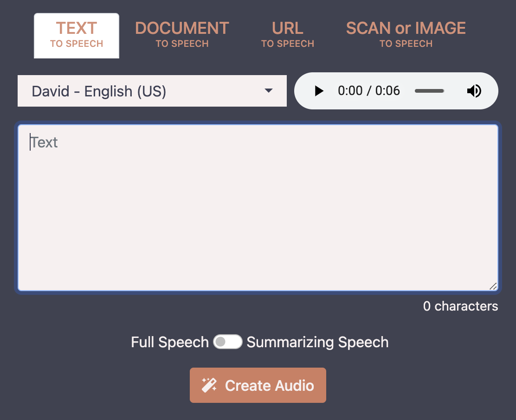
Task: Open the David - English (US) voice dropdown
Action: click(152, 91)
